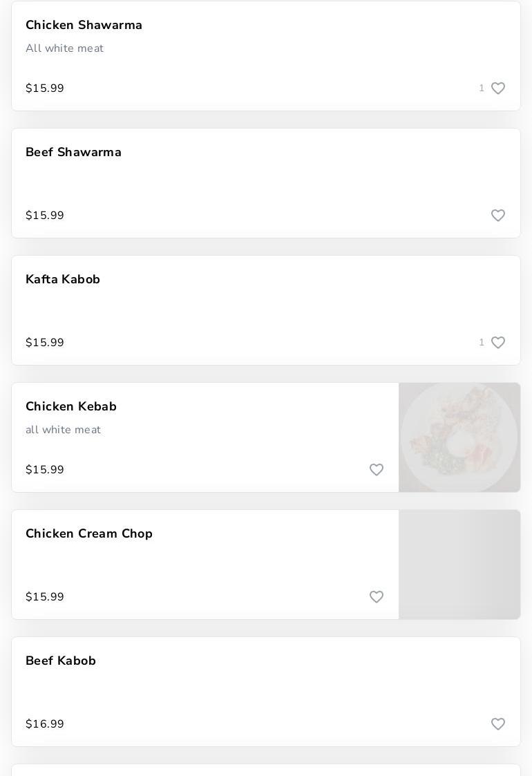This screenshot has height=776, width=532.
Task: Click the Chicken Kebab title
Action: point(71,407)
